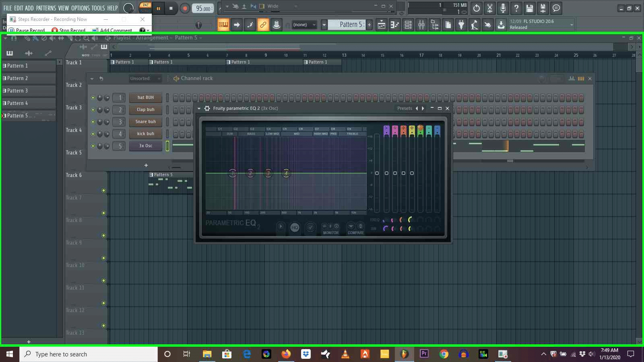Toggle PAT/SONG mode switch

(x=145, y=8)
